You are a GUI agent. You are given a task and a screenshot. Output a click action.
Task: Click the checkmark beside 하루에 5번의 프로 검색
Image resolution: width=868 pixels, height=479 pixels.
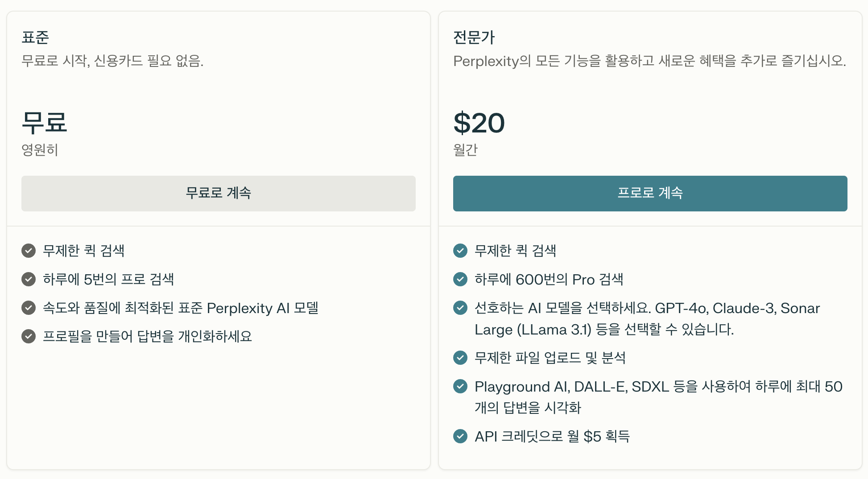29,280
